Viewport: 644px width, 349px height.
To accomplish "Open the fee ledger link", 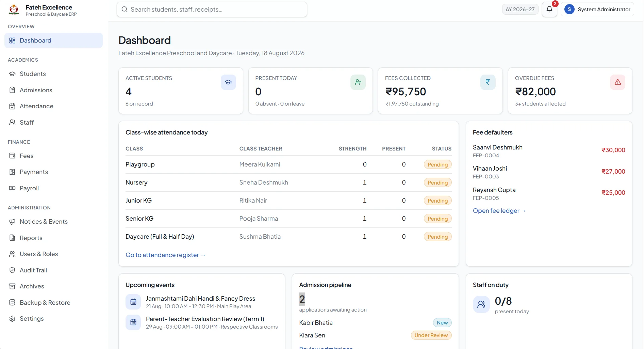I will pos(499,211).
